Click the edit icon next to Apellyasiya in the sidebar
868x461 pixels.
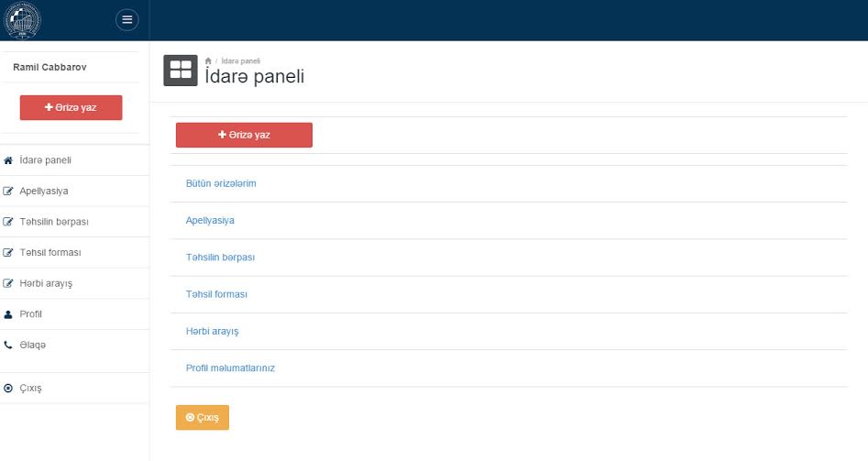click(8, 191)
